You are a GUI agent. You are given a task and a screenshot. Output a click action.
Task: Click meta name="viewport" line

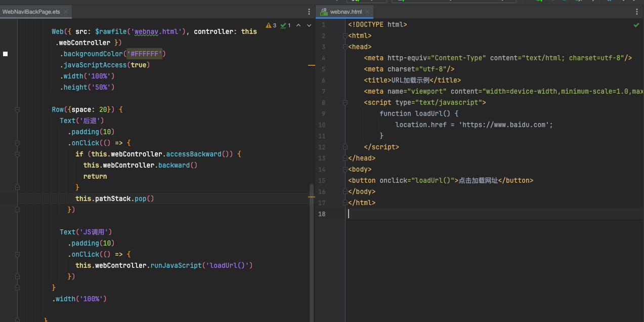click(x=503, y=91)
